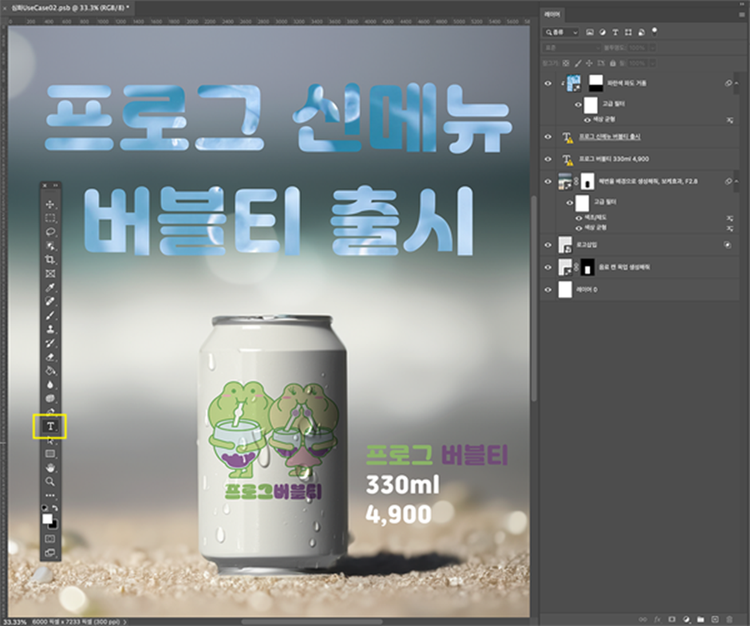Viewport: 750px width, 626px height.
Task: Open the Edit Toolbar three-dots menu
Action: point(50,495)
